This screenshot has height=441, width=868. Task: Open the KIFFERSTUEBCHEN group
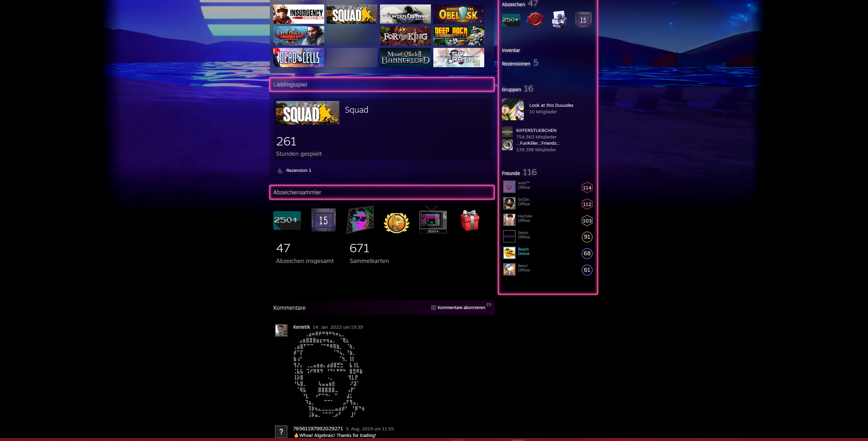pos(536,131)
